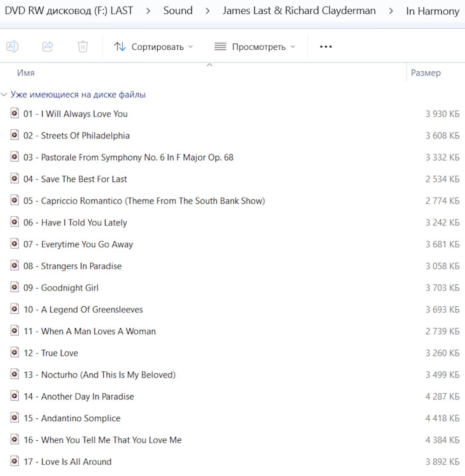Sort by the Имя column header
This screenshot has height=476, width=465.
click(26, 73)
